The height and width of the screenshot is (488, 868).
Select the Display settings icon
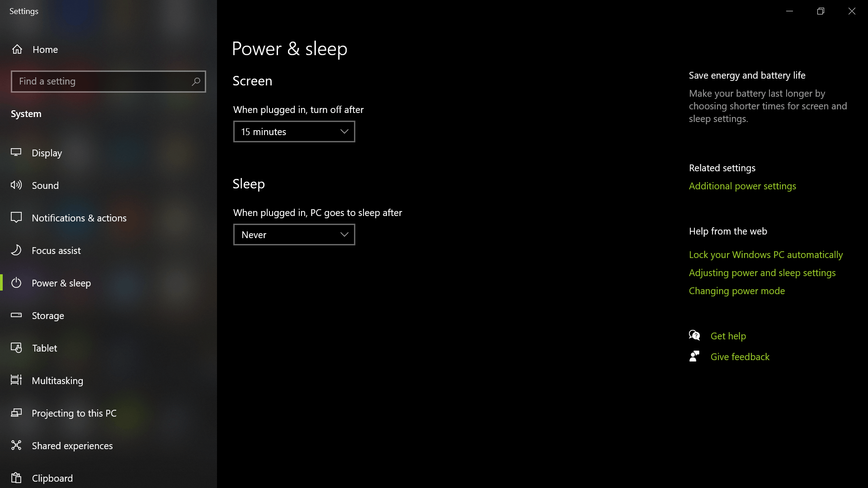[x=16, y=153]
